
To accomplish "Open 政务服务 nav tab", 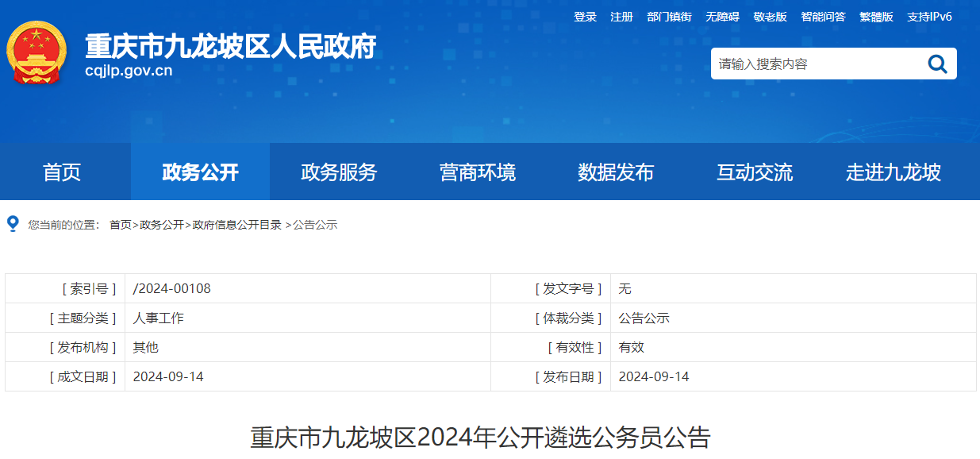I will pyautogui.click(x=339, y=172).
